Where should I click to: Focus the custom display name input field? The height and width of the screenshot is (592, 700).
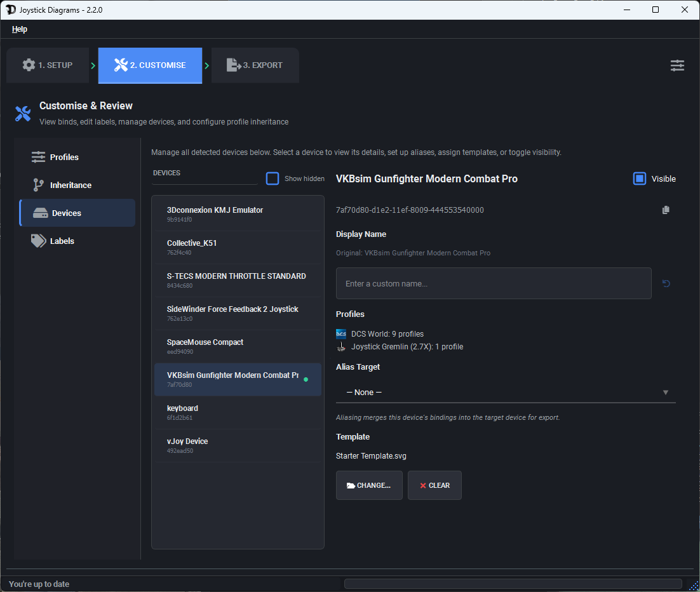point(494,283)
